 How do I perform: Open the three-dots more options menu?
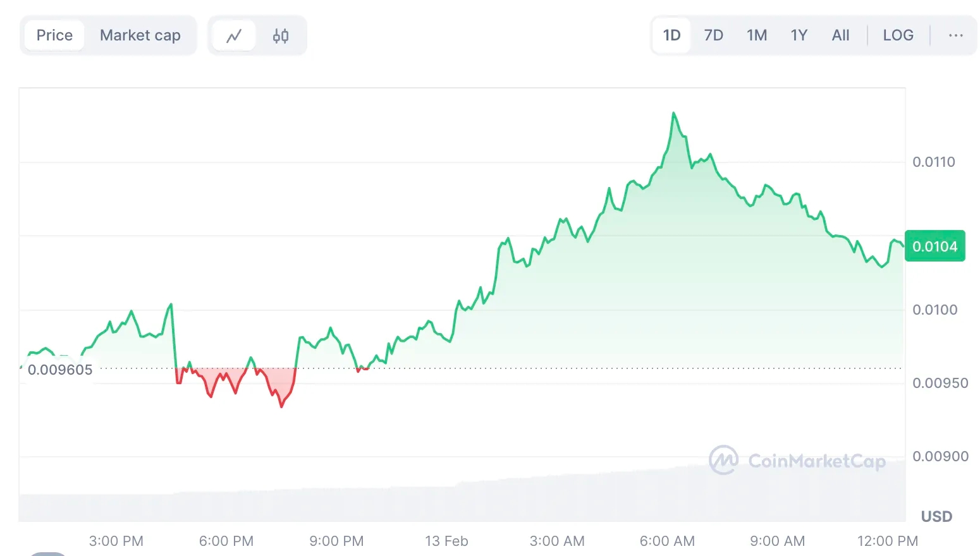coord(955,35)
